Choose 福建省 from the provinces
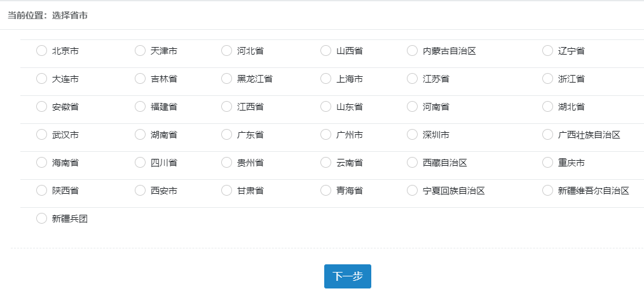This screenshot has height=298, width=644. click(x=140, y=107)
